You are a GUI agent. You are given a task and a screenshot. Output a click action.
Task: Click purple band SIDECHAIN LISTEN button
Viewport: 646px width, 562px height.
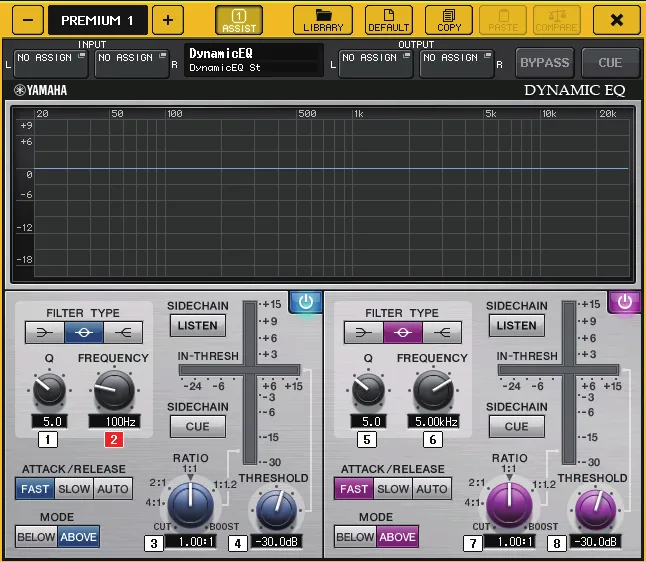pos(517,325)
